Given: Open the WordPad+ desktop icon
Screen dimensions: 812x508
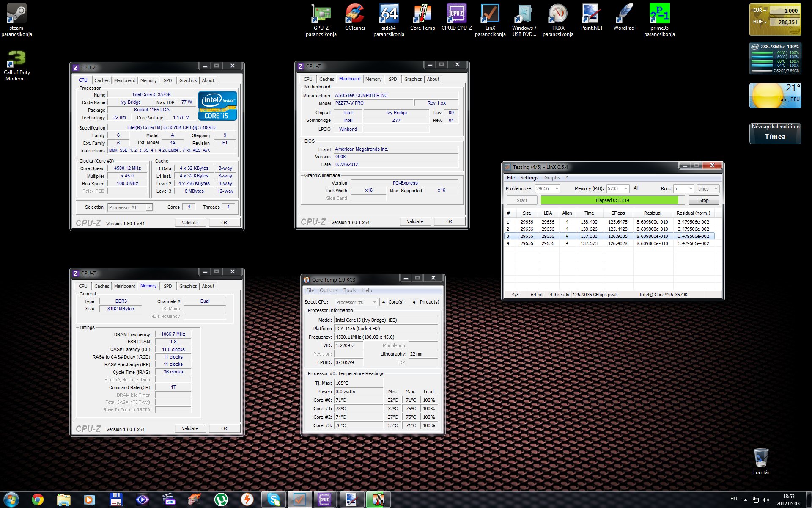Looking at the screenshot, I should coord(625,17).
